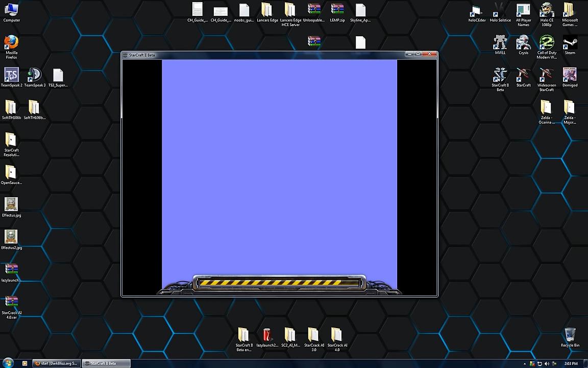Screen dimensions: 588x368
Task: Click the MWLL mech shortcut icon
Action: pos(500,43)
